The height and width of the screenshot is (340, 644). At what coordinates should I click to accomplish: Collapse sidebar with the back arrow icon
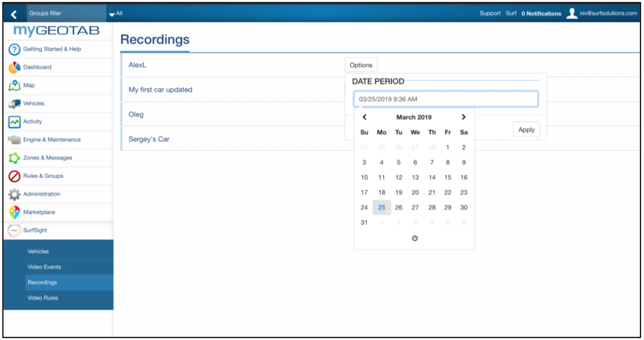(14, 14)
